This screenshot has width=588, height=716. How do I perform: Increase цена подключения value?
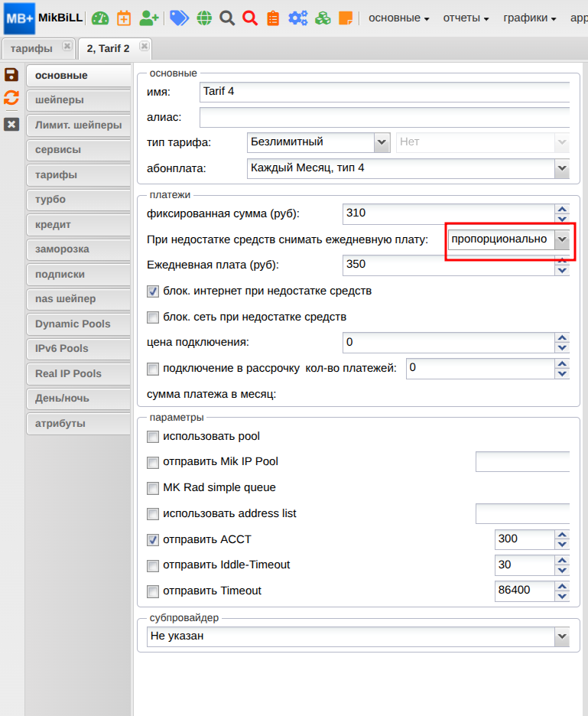pyautogui.click(x=562, y=338)
